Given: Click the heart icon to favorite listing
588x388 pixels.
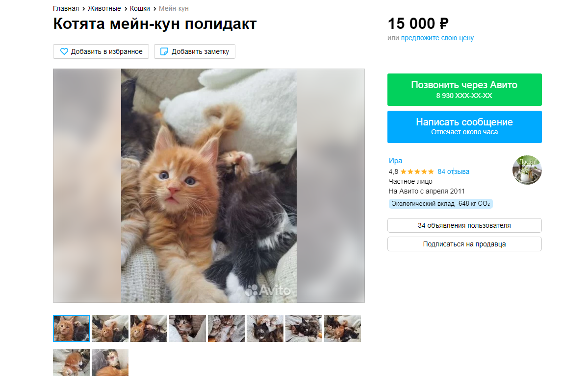Looking at the screenshot, I should coord(64,51).
